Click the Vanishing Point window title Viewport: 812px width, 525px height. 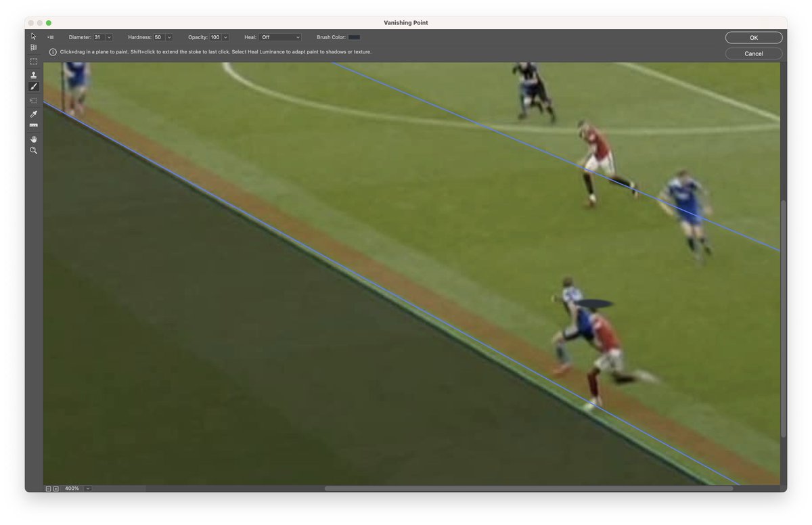point(406,23)
